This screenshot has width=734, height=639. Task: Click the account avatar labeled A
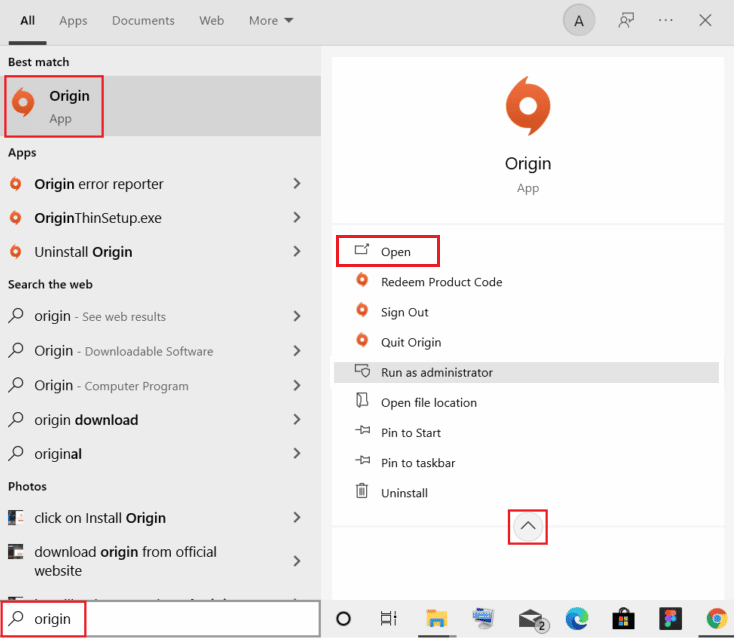(579, 21)
